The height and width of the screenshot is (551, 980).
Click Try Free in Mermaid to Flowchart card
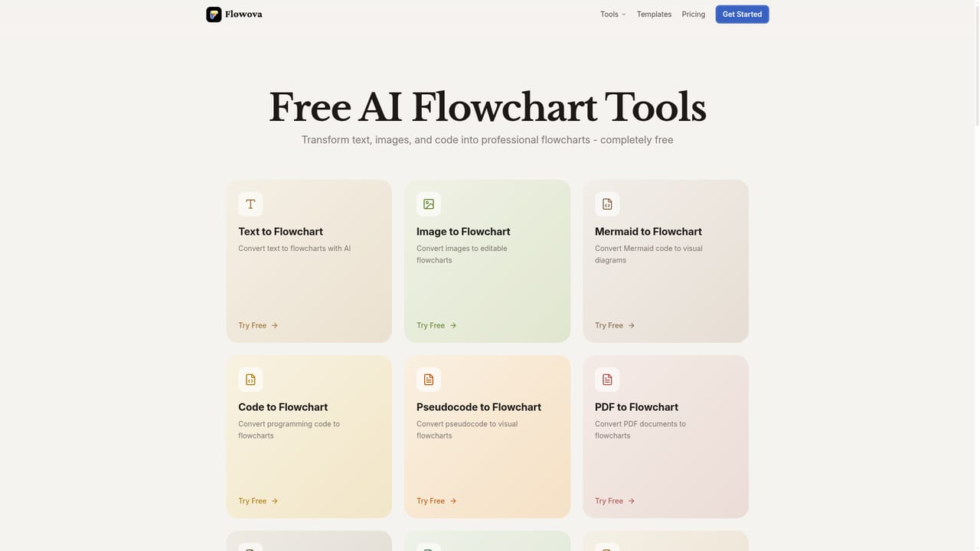615,325
